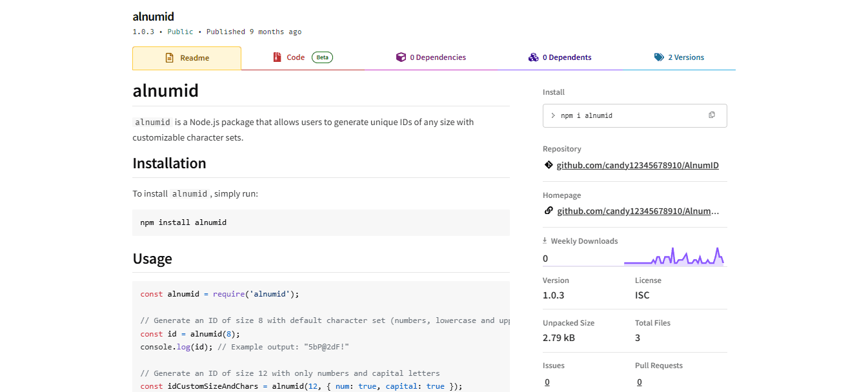Click the weekly downloads arrow icon
The width and height of the screenshot is (868, 392).
pos(545,241)
